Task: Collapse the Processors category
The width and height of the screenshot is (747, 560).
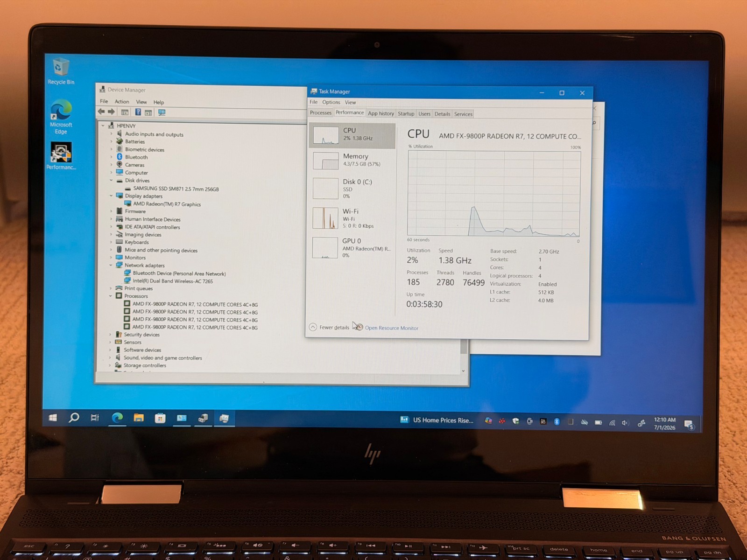Action: tap(111, 296)
